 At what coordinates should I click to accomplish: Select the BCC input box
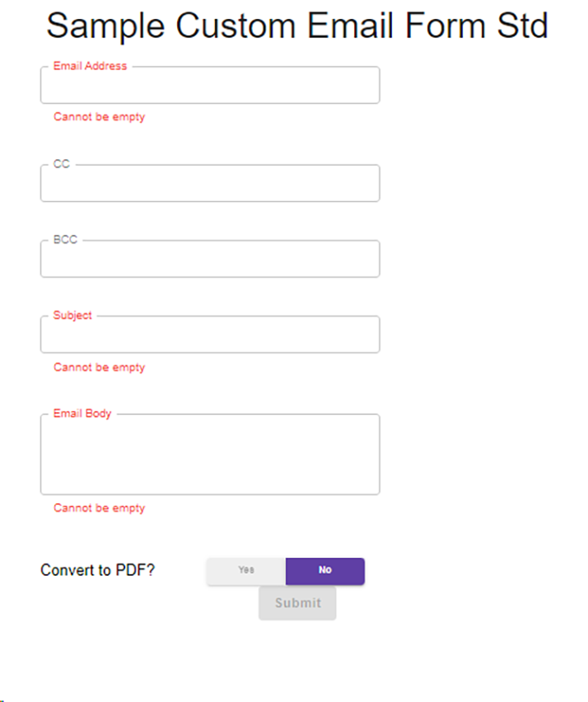(x=210, y=259)
